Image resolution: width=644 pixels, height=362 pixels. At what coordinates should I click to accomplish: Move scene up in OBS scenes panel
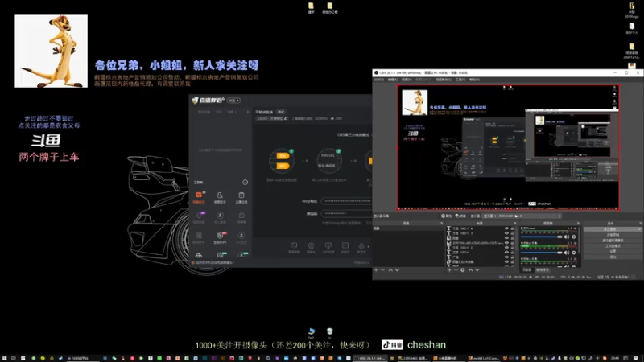(x=390, y=270)
